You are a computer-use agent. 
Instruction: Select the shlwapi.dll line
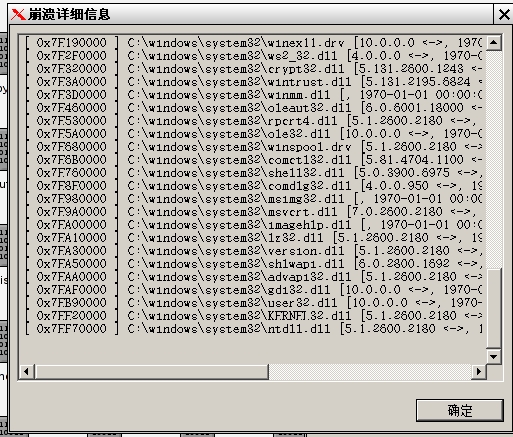253,264
